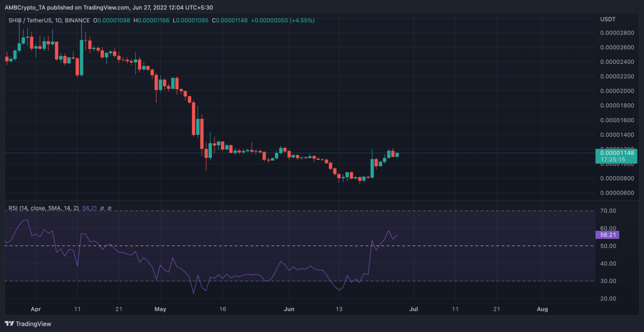Click the 0.00002000 price axis label
The width and height of the screenshot is (644, 332).
[617, 91]
